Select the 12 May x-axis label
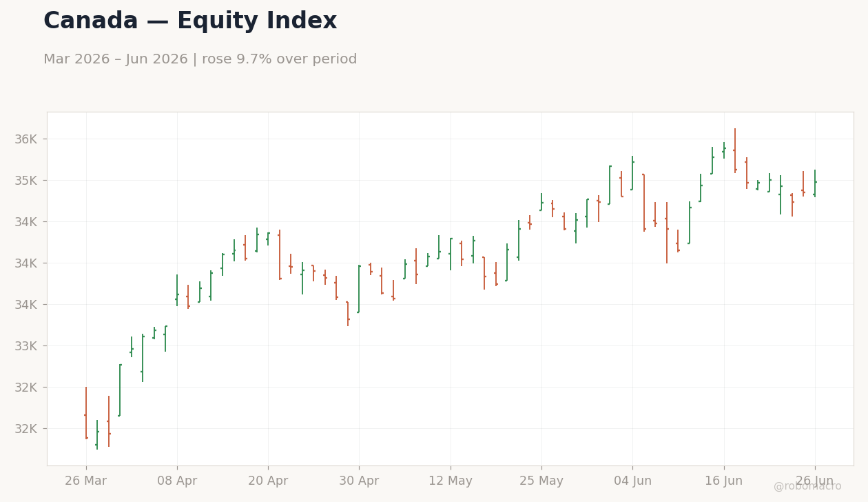 (451, 481)
